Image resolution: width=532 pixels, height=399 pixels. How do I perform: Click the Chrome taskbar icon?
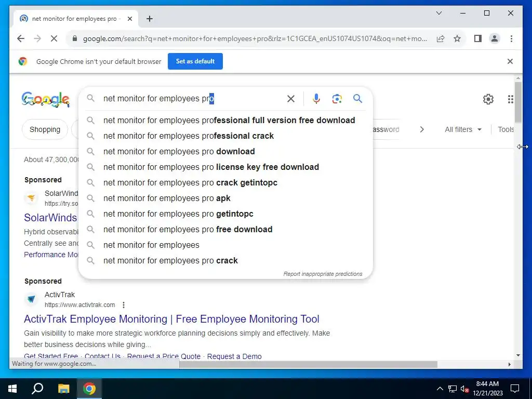(x=89, y=389)
